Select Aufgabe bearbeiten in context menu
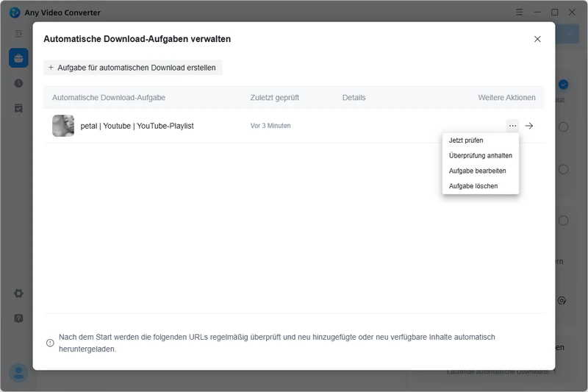The width and height of the screenshot is (588, 392). point(477,171)
